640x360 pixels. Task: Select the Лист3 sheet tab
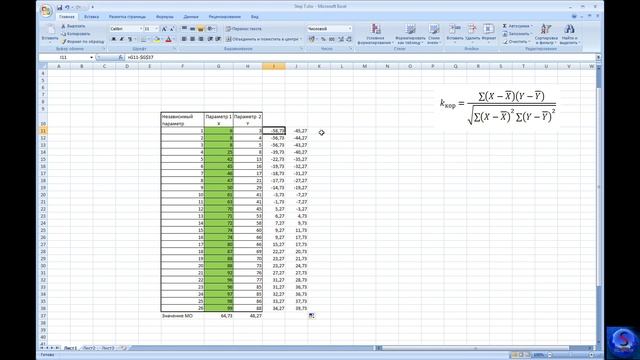[x=108, y=348]
